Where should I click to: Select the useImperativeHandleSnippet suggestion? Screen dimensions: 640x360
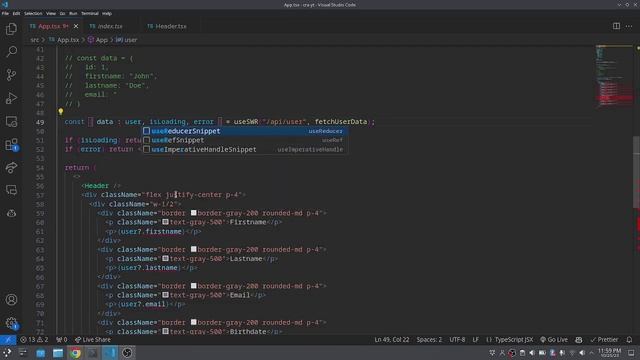pos(245,149)
